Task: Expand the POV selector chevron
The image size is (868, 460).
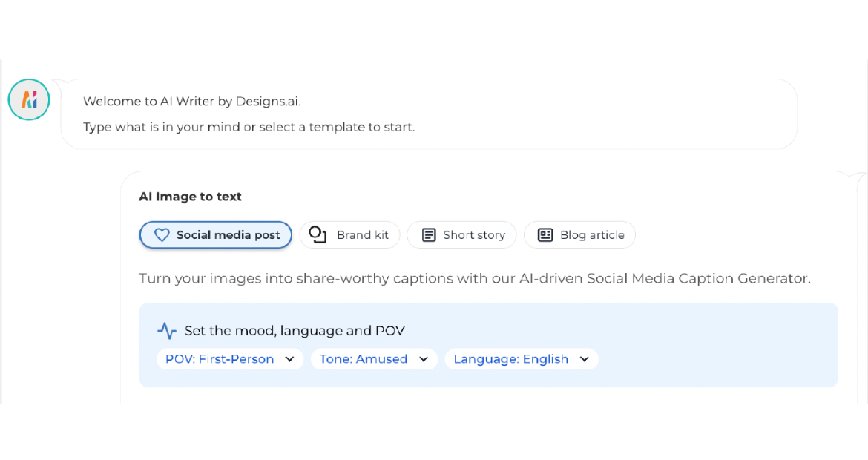Action: (x=289, y=359)
